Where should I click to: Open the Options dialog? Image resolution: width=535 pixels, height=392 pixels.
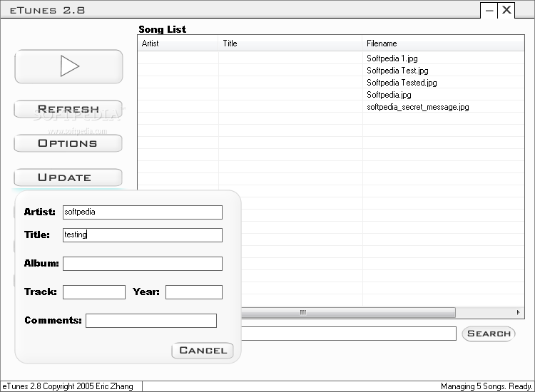[68, 143]
